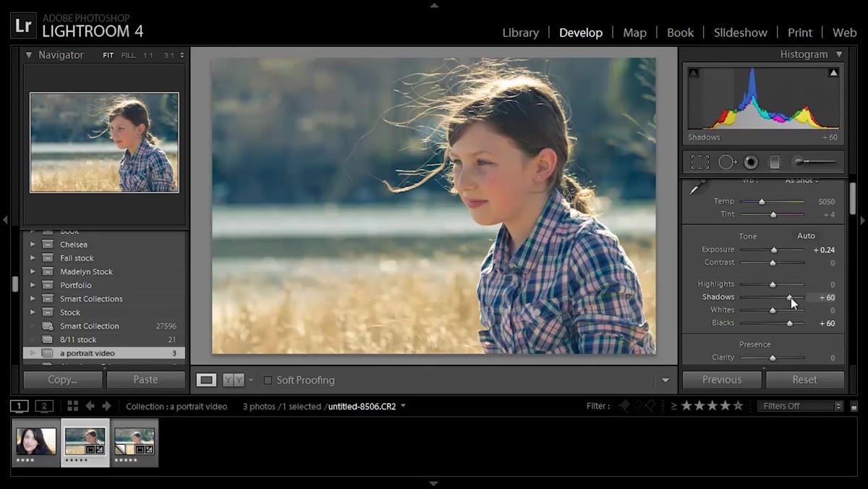Grab the White Balance eyedropper

click(697, 187)
